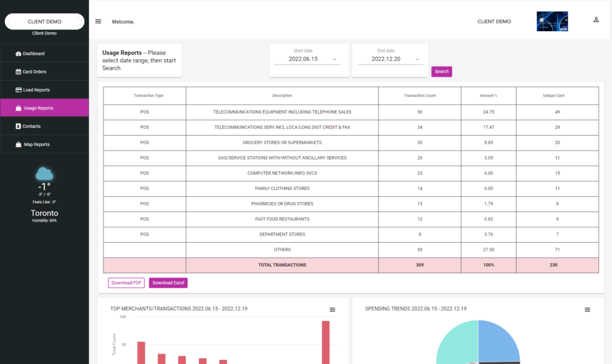
Task: Click the teal slice of spending pie
Action: 458,343
